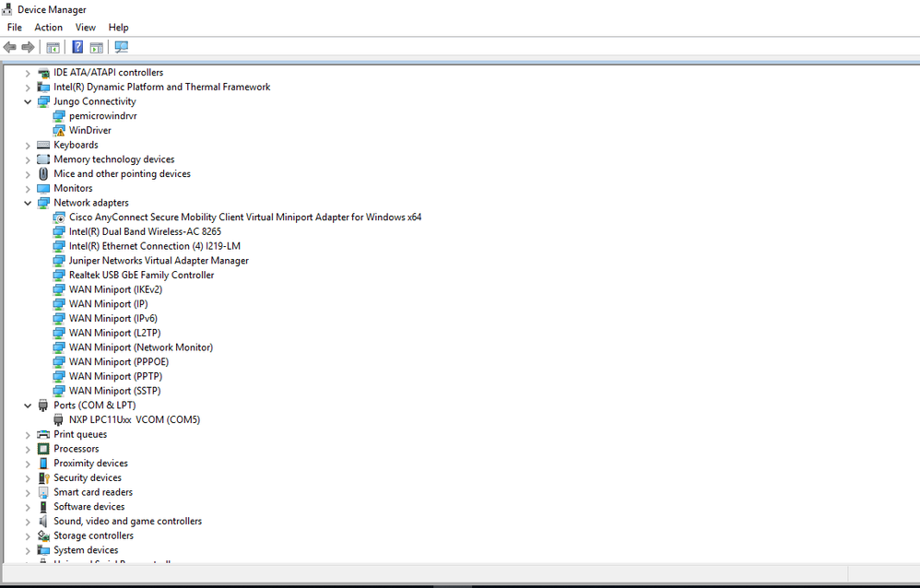The image size is (920, 588).
Task: Select WAN Miniport (PPTP)
Action: click(115, 376)
